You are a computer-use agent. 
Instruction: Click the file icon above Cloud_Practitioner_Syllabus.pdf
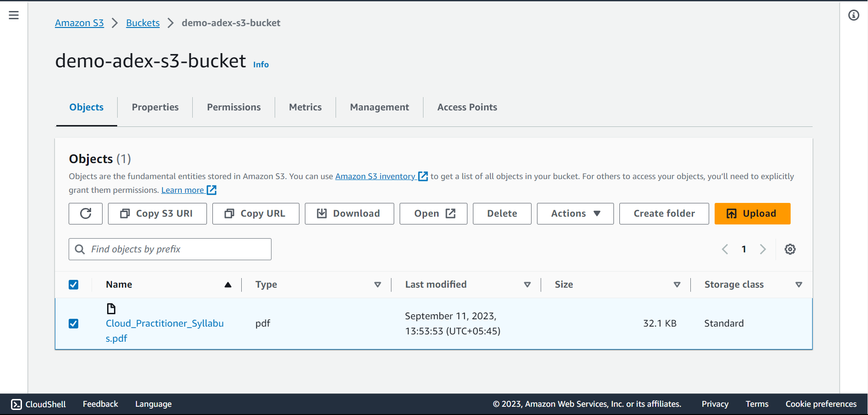pyautogui.click(x=111, y=308)
